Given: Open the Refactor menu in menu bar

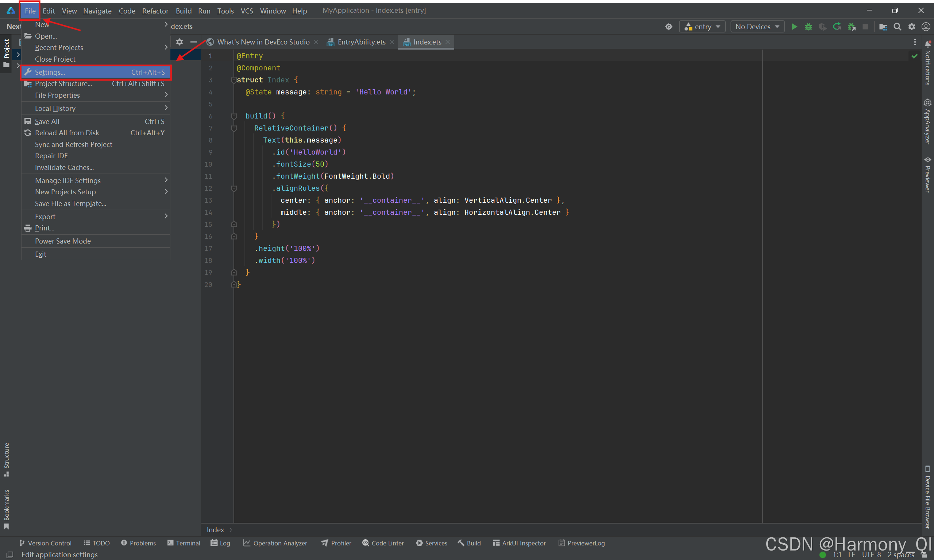Looking at the screenshot, I should pos(155,11).
